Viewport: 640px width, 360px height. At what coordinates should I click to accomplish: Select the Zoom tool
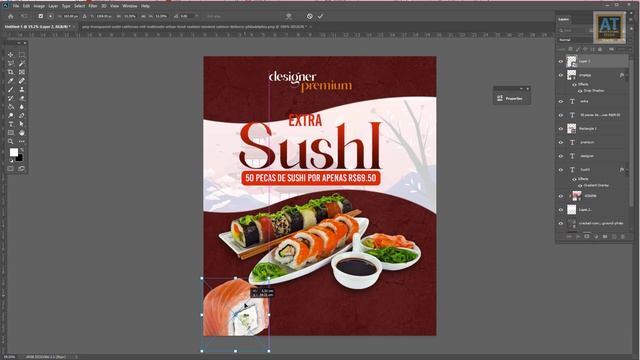point(11,141)
